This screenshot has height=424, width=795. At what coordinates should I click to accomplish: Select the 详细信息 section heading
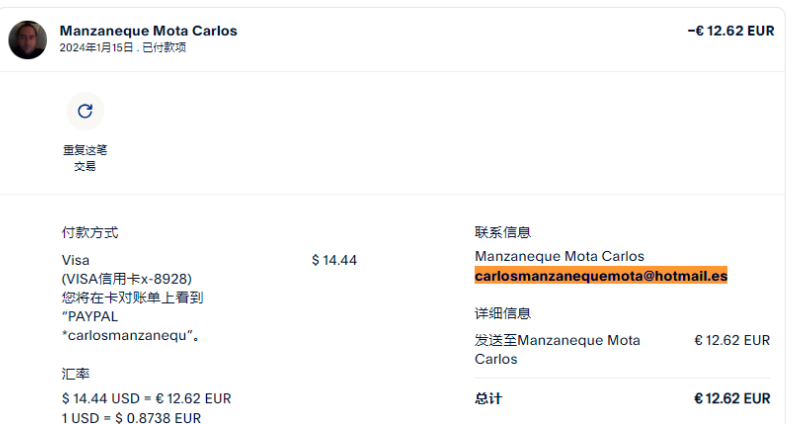(x=503, y=313)
